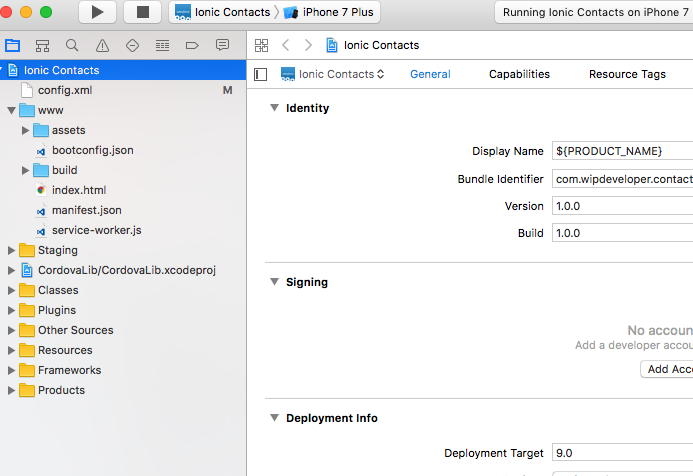693x476 pixels.
Task: Open the Find navigator magnifier icon
Action: click(72, 45)
